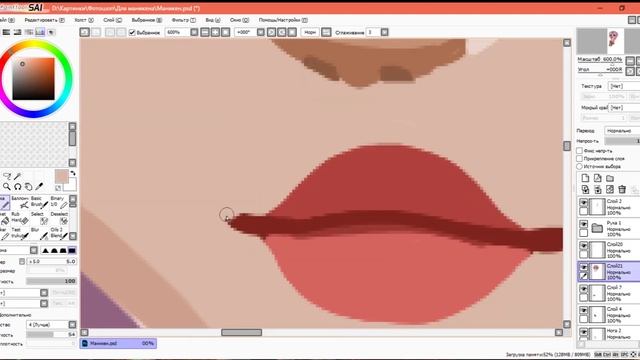The image size is (640, 360).
Task: Open the Редактировать menu
Action: tap(44, 20)
